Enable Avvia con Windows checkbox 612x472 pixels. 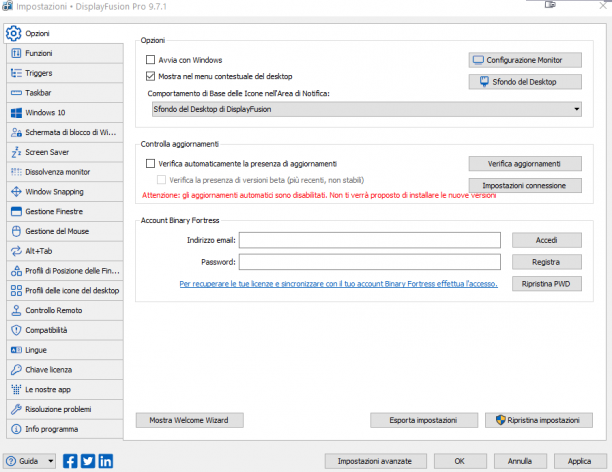tap(150, 60)
